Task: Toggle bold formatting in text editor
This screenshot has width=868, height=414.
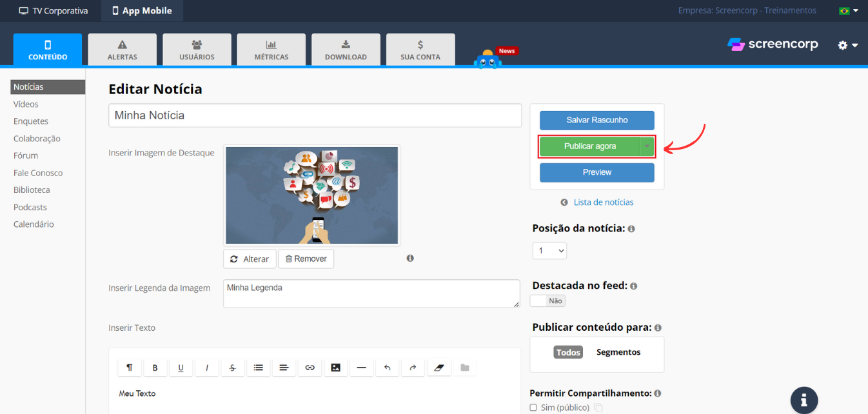Action: click(x=155, y=368)
